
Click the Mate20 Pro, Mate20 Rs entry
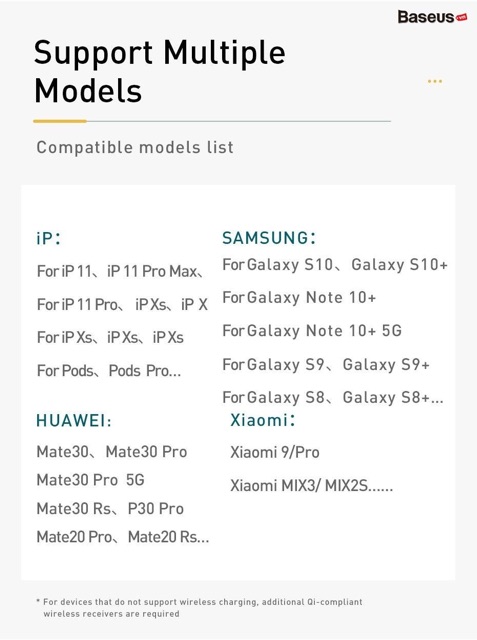coord(123,537)
